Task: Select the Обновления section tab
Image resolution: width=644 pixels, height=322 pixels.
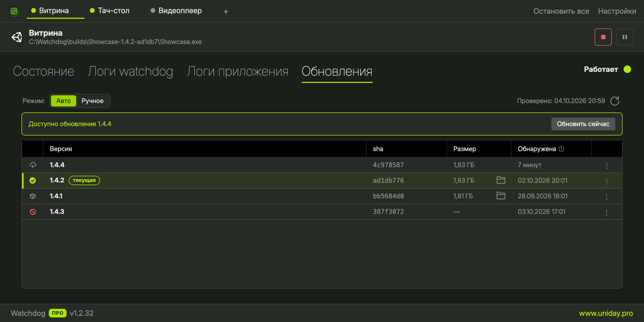Action: tap(337, 71)
